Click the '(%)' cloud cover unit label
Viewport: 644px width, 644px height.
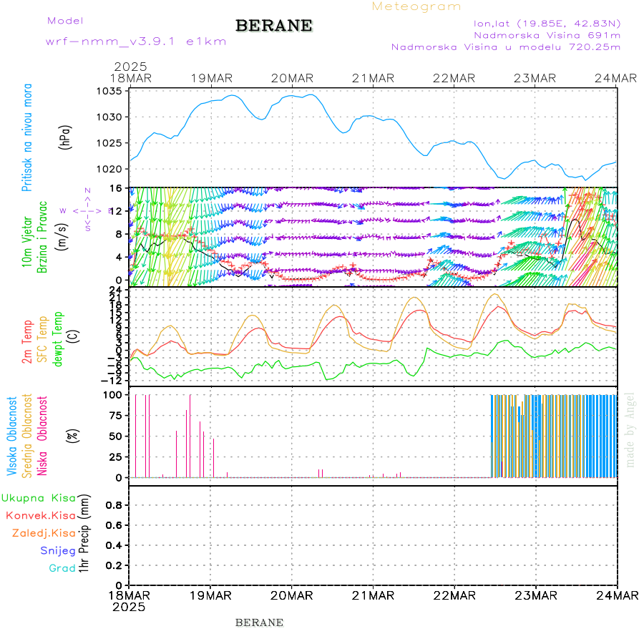click(x=73, y=436)
